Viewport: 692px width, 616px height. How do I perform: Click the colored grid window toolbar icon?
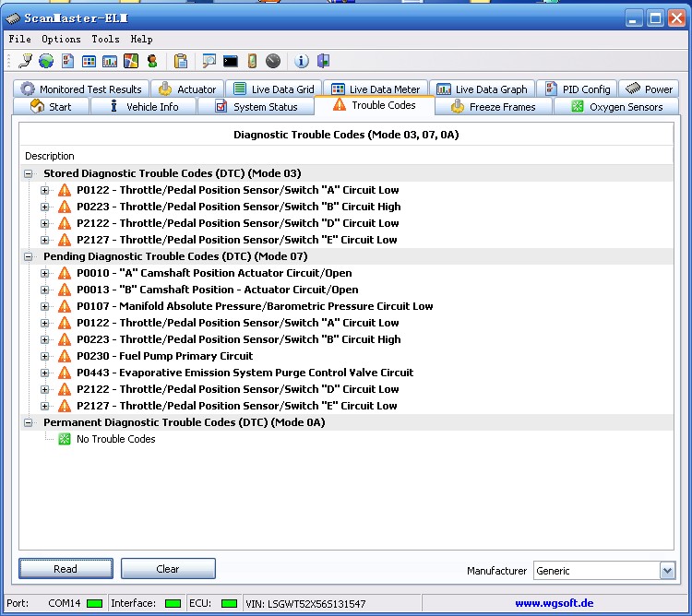89,61
